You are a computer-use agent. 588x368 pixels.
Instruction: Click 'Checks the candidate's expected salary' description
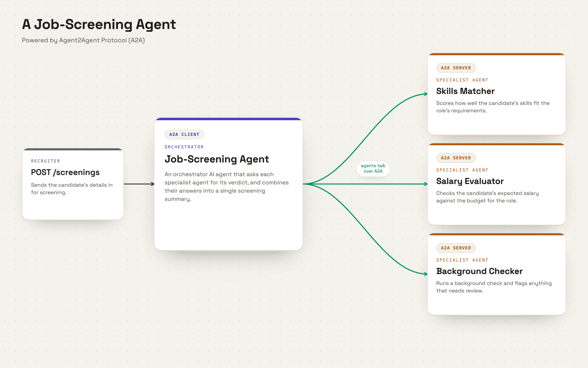click(487, 197)
